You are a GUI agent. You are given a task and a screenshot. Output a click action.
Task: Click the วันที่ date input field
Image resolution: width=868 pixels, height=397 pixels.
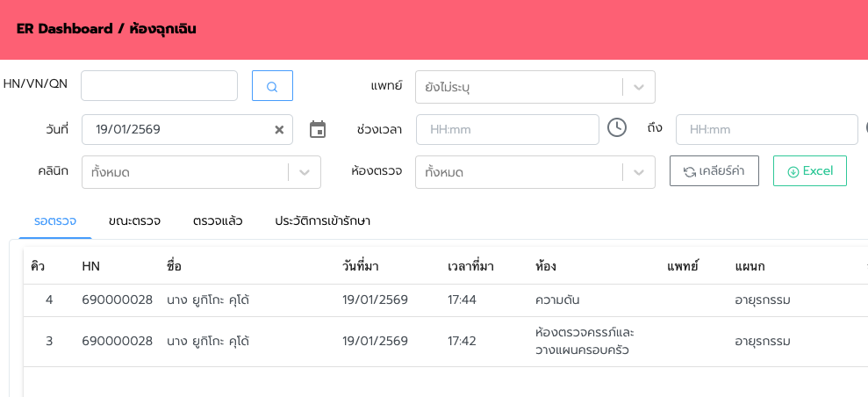tap(176, 129)
